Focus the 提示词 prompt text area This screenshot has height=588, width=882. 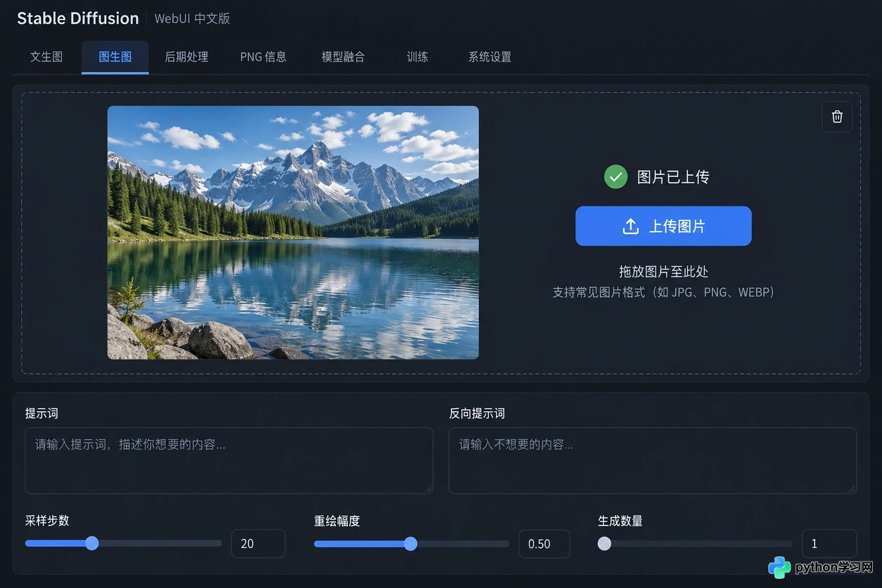(229, 461)
